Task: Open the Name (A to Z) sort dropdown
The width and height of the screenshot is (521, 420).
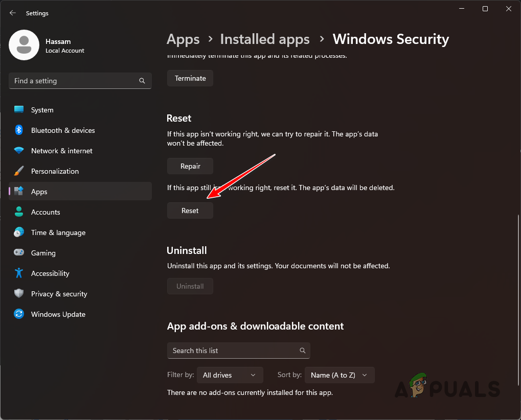Action: (339, 375)
